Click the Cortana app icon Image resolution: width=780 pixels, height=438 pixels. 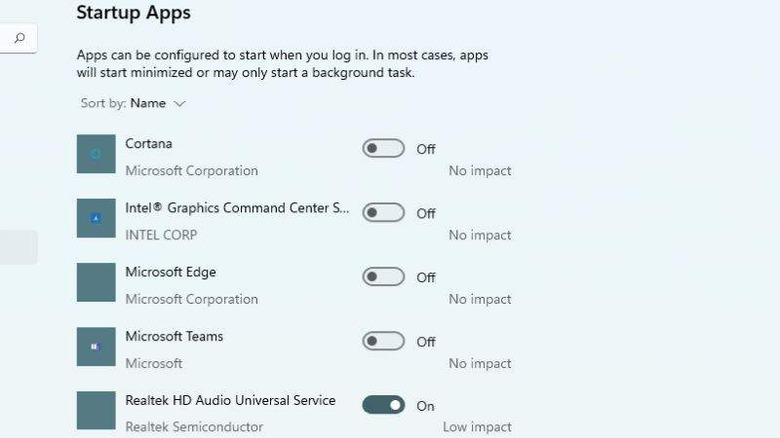point(97,154)
